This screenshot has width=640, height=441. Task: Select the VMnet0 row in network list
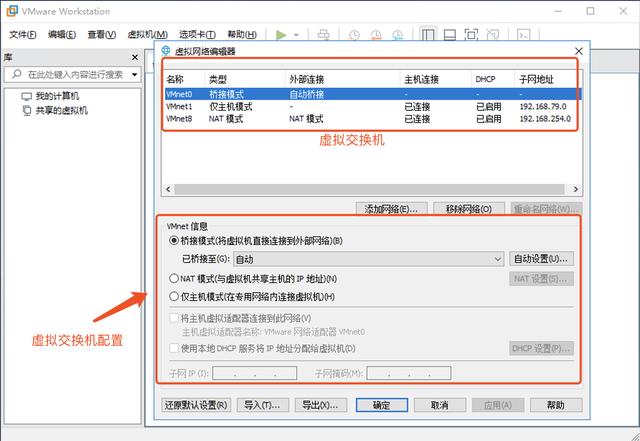(372, 94)
